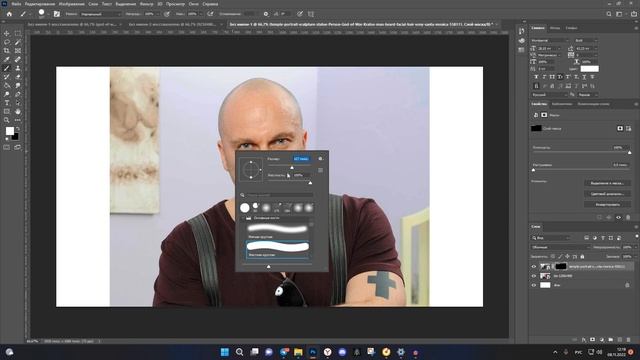Click the Цветовой диапазон button
This screenshot has width=640, height=360.
[607, 194]
